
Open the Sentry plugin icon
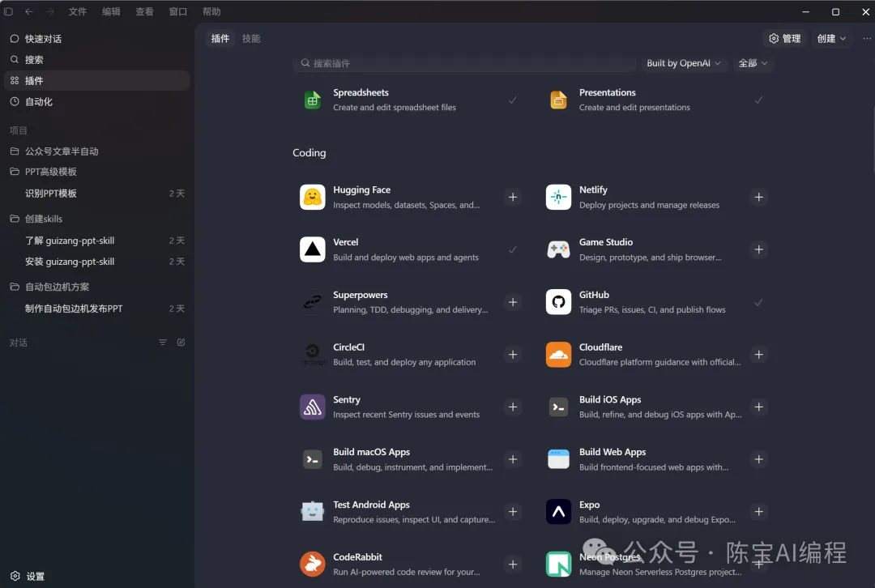click(x=313, y=407)
